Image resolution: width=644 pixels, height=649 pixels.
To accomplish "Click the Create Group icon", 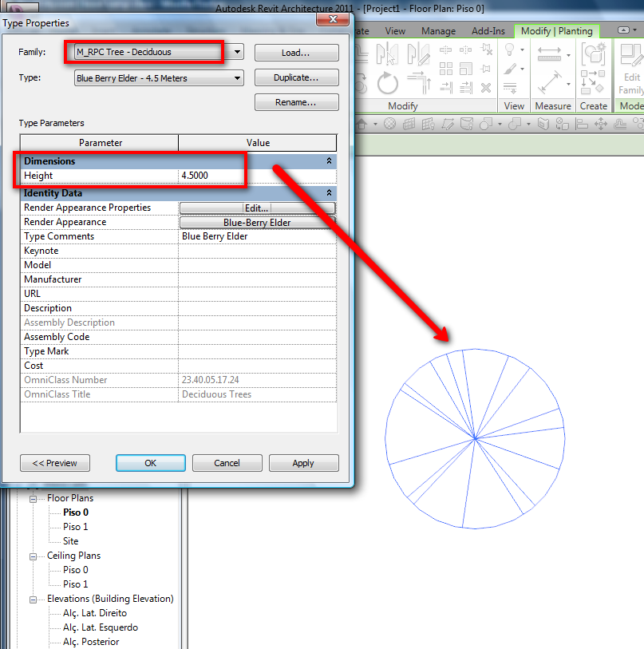I will (x=593, y=54).
